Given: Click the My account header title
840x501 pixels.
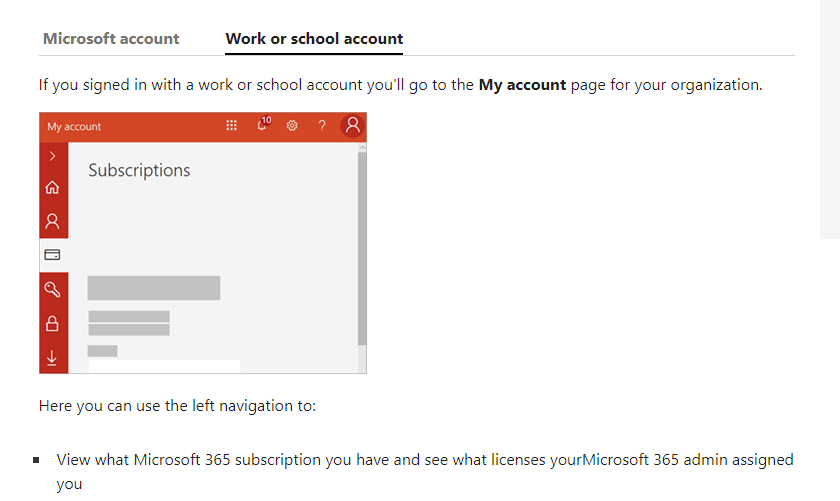Looking at the screenshot, I should tap(74, 127).
